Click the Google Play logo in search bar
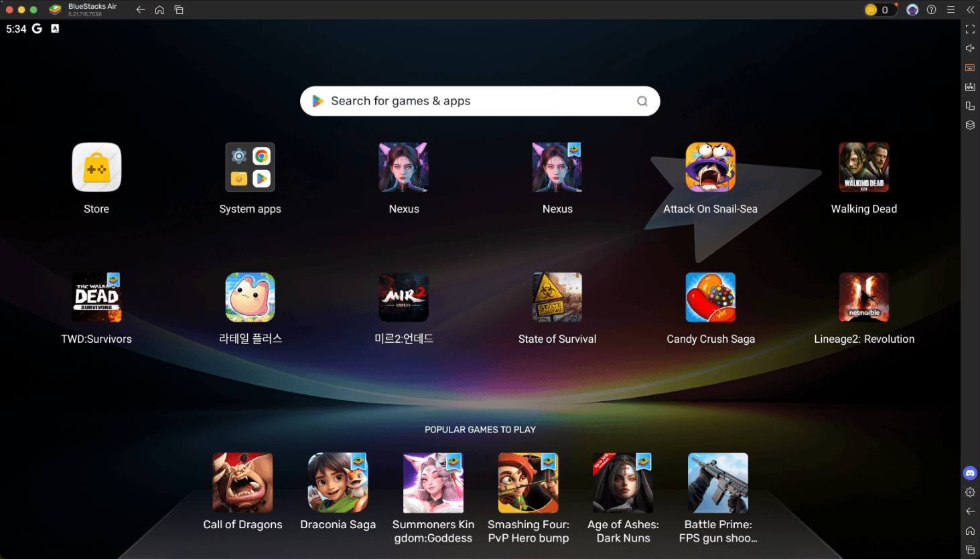The image size is (980, 559). coord(318,101)
